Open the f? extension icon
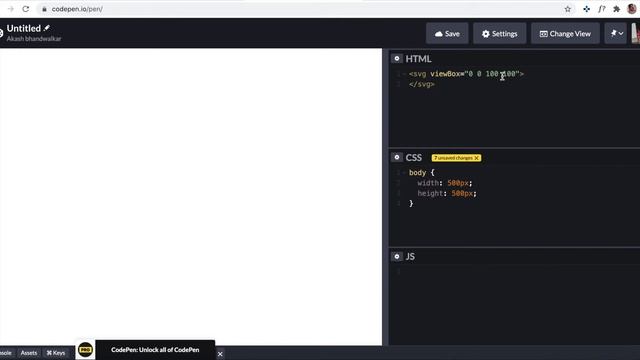Image resolution: width=640 pixels, height=360 pixels. pyautogui.click(x=601, y=9)
